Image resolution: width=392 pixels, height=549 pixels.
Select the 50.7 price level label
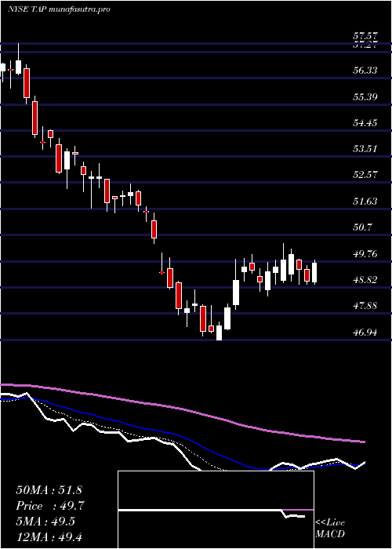[362, 227]
